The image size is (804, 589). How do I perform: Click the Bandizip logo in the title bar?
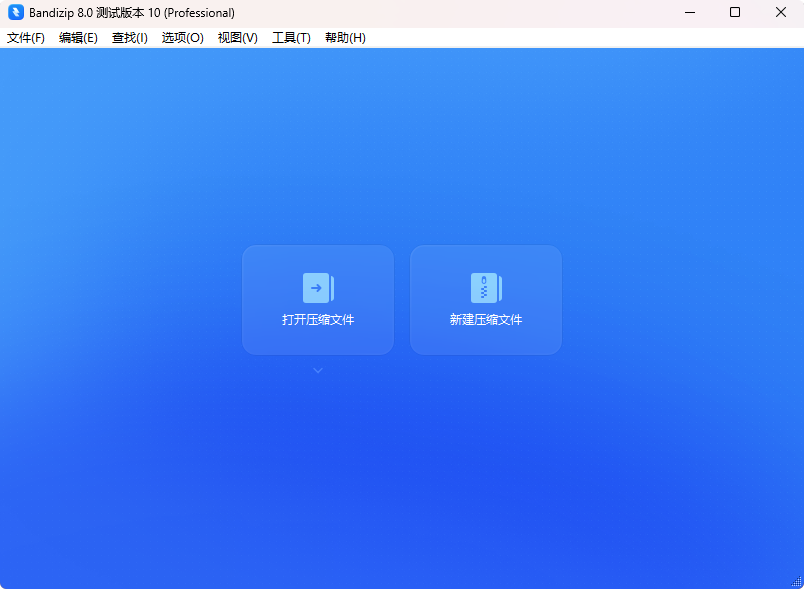[16, 13]
